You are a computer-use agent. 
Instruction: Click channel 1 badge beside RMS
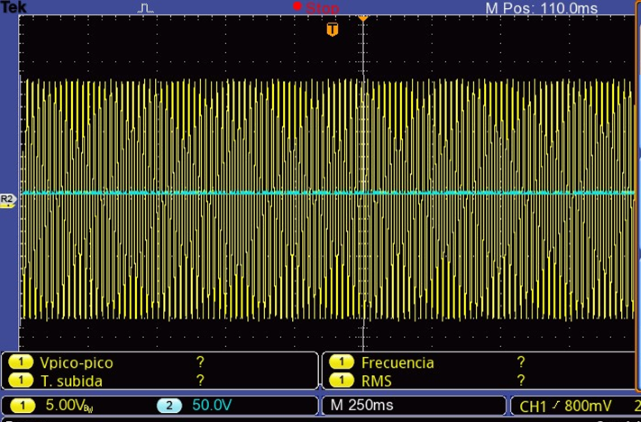click(341, 381)
